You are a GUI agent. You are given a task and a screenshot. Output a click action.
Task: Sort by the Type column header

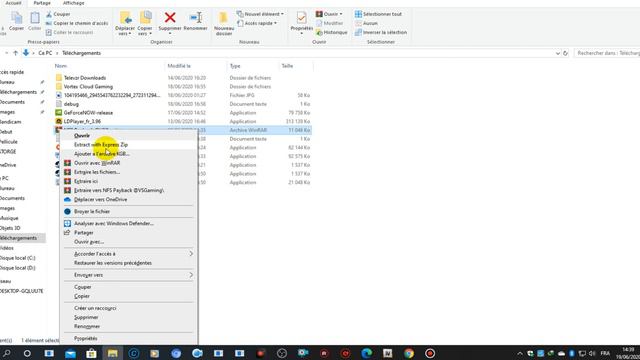point(235,66)
